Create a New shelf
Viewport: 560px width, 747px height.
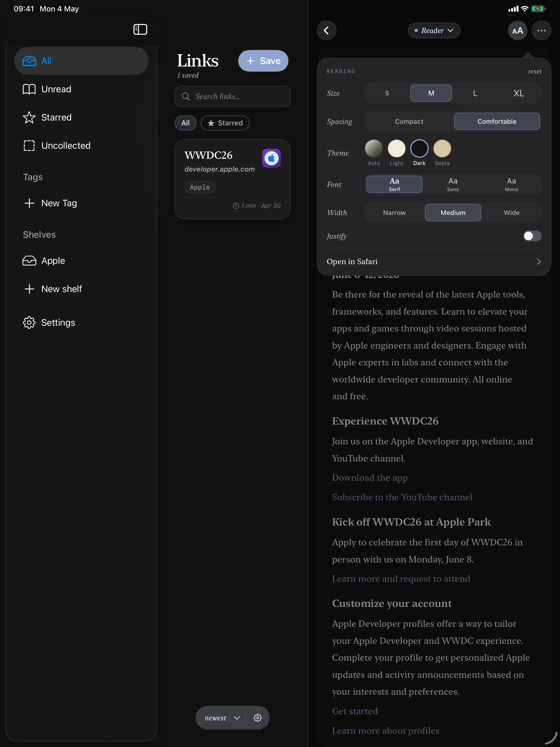tap(81, 289)
